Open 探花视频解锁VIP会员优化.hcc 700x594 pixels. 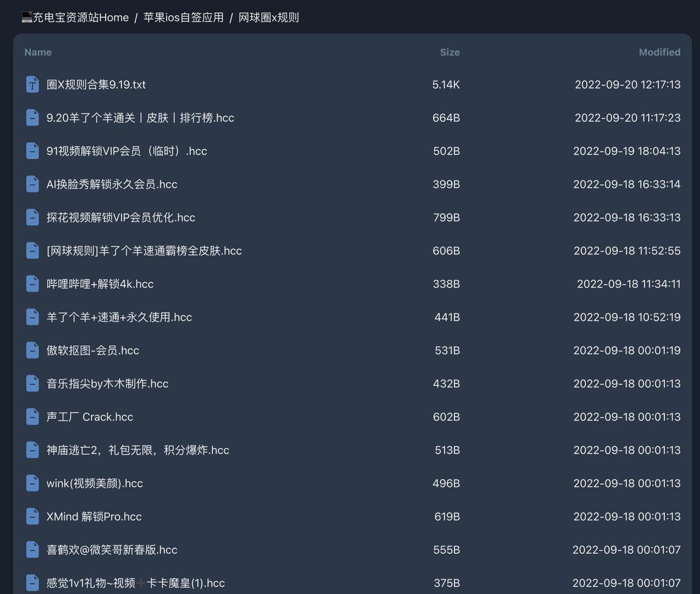(121, 217)
